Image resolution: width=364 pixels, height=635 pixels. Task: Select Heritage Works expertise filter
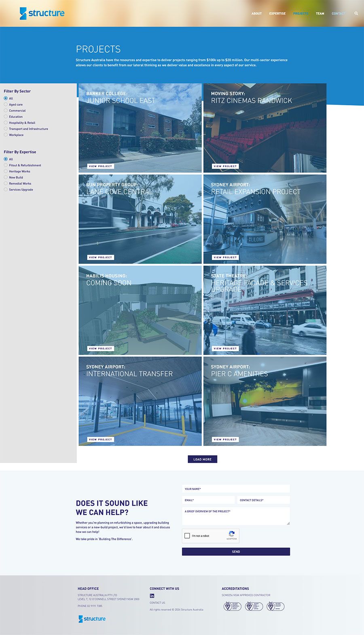pos(6,171)
